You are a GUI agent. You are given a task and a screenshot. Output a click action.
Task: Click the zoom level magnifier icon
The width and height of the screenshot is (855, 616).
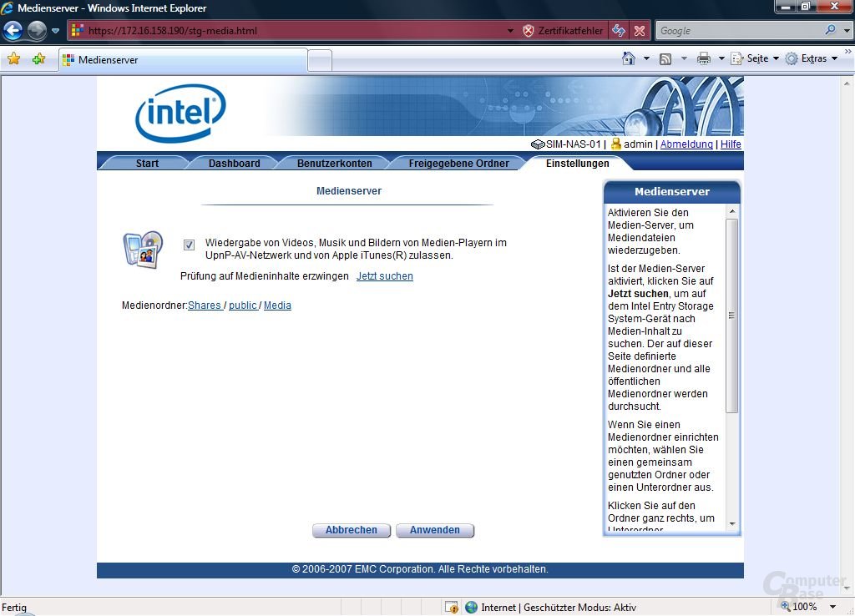click(785, 606)
